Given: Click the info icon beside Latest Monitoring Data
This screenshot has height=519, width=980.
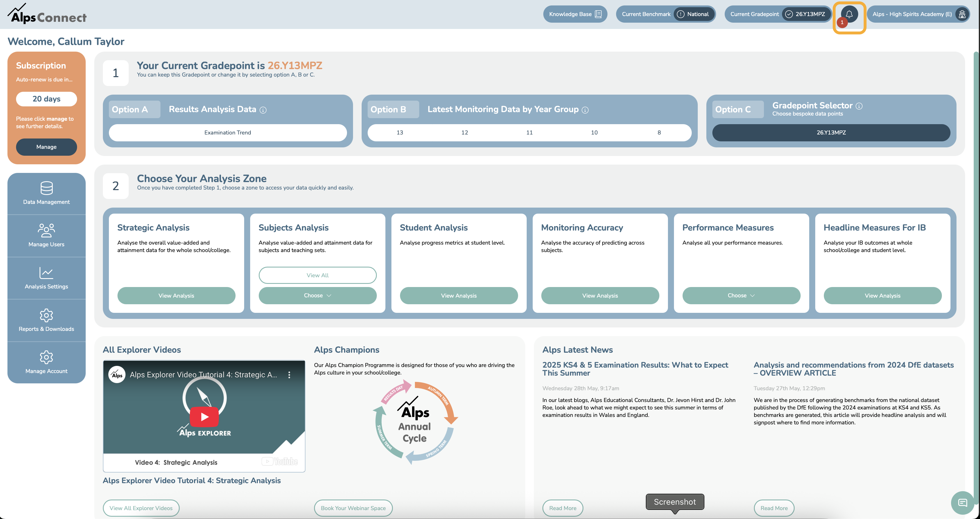Looking at the screenshot, I should coord(585,110).
